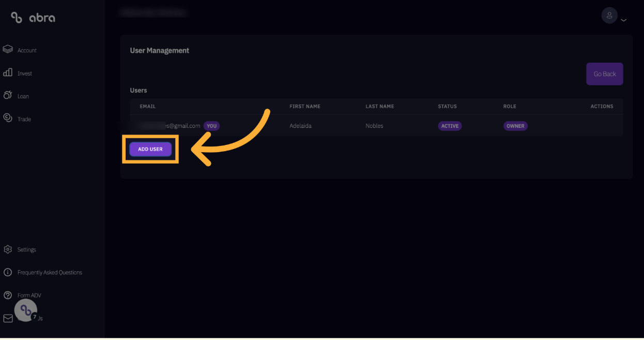Image resolution: width=644 pixels, height=340 pixels.
Task: Go to the Account menu item
Action: tap(27, 50)
